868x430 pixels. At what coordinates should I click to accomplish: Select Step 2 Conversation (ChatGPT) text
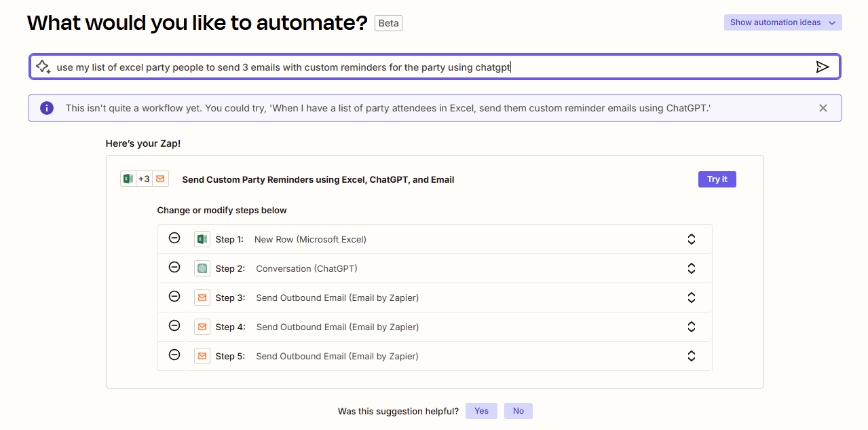(307, 268)
